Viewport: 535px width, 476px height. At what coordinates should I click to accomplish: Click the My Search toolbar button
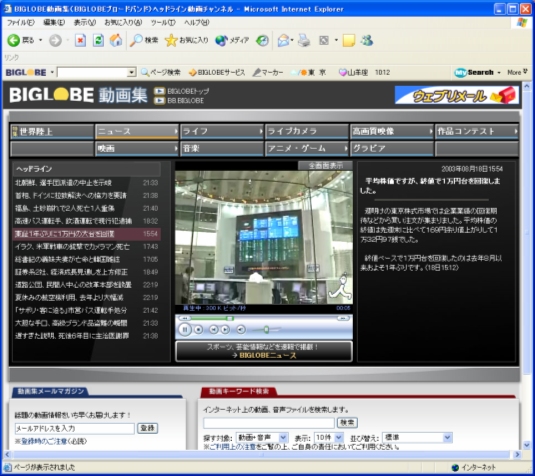(x=474, y=72)
